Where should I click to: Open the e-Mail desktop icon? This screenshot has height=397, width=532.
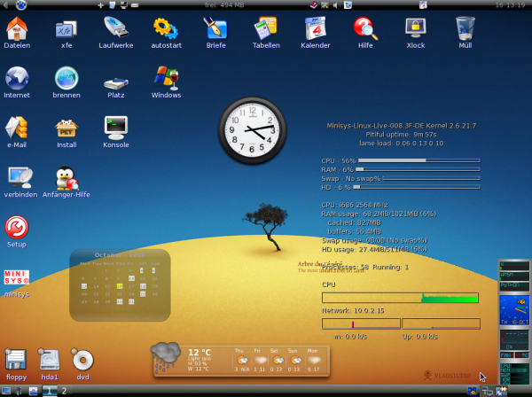coord(16,128)
